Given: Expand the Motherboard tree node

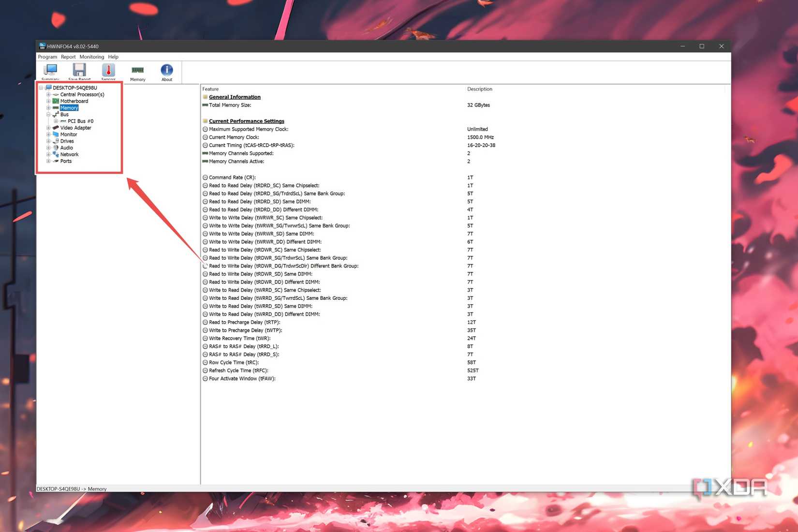Looking at the screenshot, I should [x=48, y=101].
